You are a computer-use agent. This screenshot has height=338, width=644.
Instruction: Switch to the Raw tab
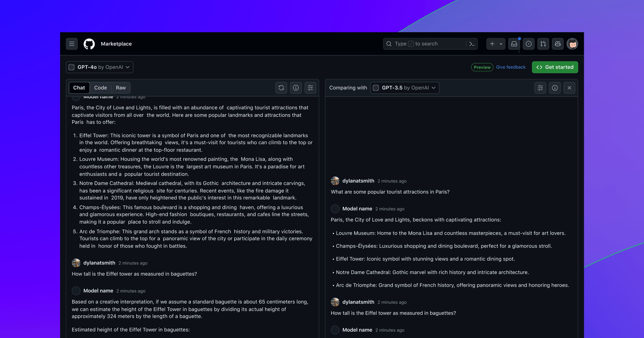tap(121, 88)
